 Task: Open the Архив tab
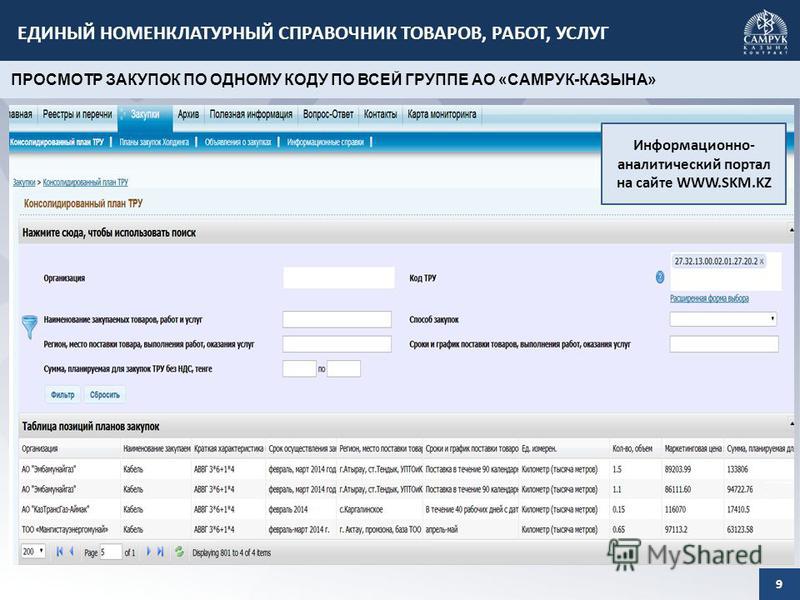pyautogui.click(x=188, y=114)
